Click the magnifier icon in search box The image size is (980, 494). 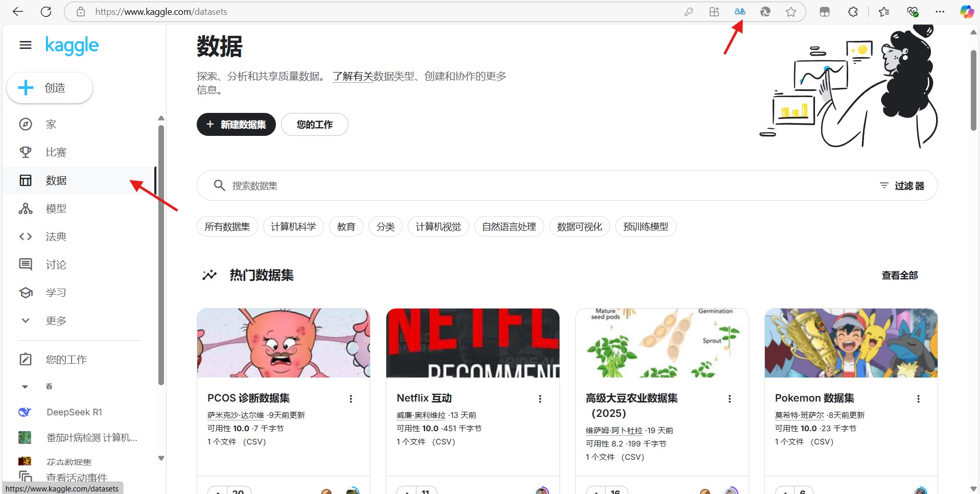219,185
